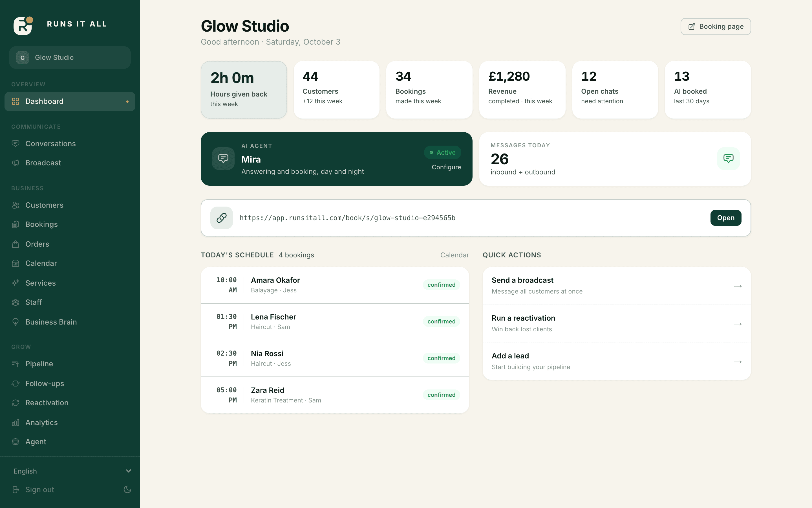Click the Follow-ups refresh icon
The width and height of the screenshot is (812, 508).
[16, 383]
